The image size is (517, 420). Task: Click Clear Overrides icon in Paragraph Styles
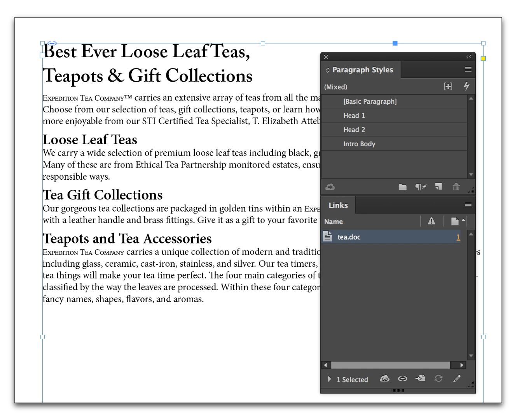421,187
